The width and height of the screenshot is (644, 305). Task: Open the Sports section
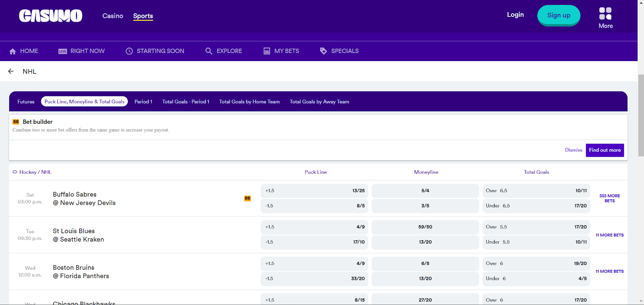coord(143,16)
